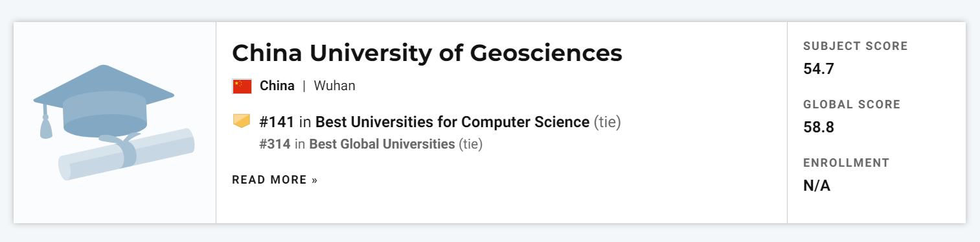Viewport: 980px width, 242px height.
Task: Click the rolled diploma scroll graphic
Action: [x=127, y=154]
